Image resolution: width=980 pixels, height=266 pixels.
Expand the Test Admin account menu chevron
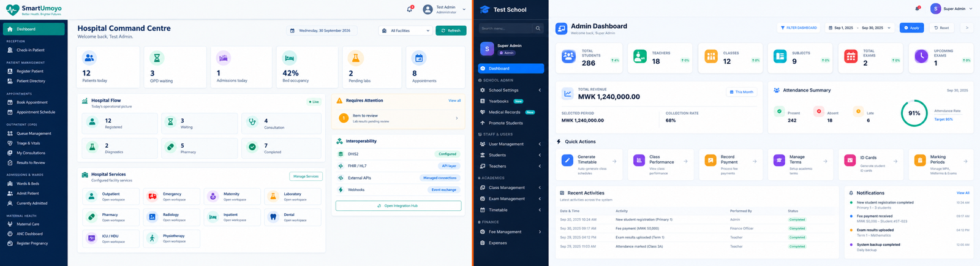[464, 9]
